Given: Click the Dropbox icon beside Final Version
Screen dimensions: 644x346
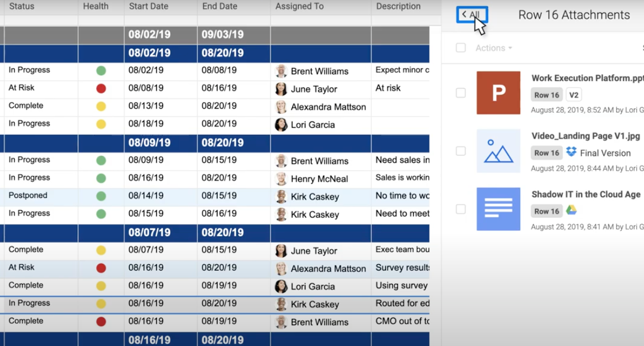Looking at the screenshot, I should tap(571, 152).
